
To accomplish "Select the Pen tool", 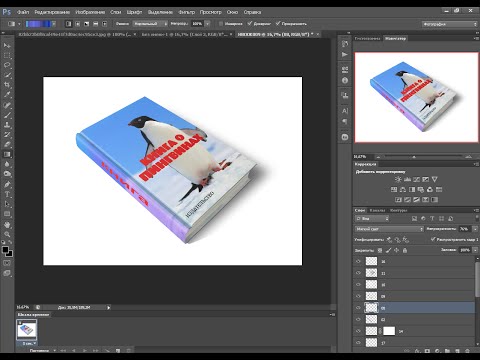I will 7,184.
